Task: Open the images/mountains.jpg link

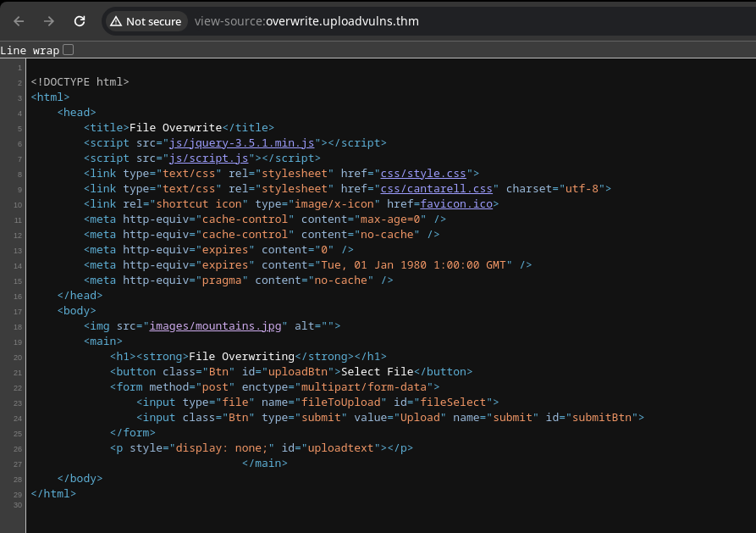Action: [215, 326]
